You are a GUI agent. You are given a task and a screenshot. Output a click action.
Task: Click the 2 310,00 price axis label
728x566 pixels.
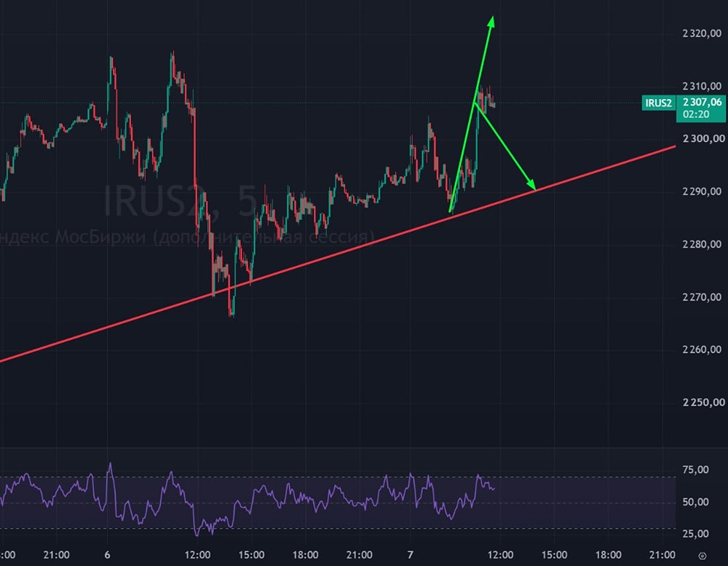pyautogui.click(x=702, y=86)
